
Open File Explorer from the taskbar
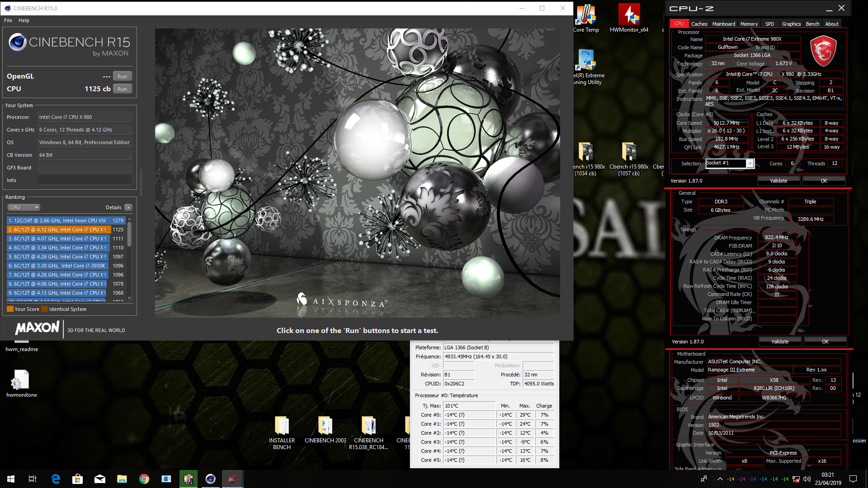tap(122, 479)
